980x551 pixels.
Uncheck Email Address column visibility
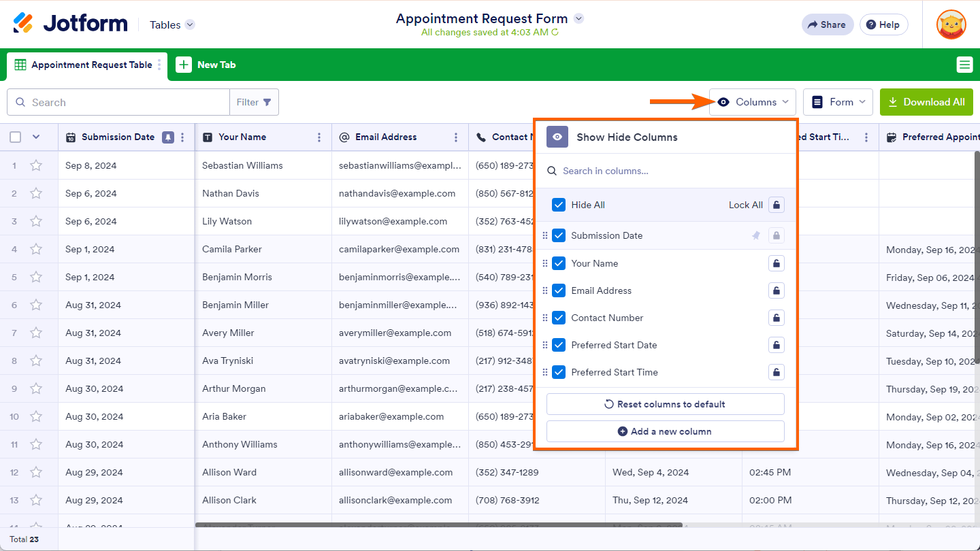559,290
